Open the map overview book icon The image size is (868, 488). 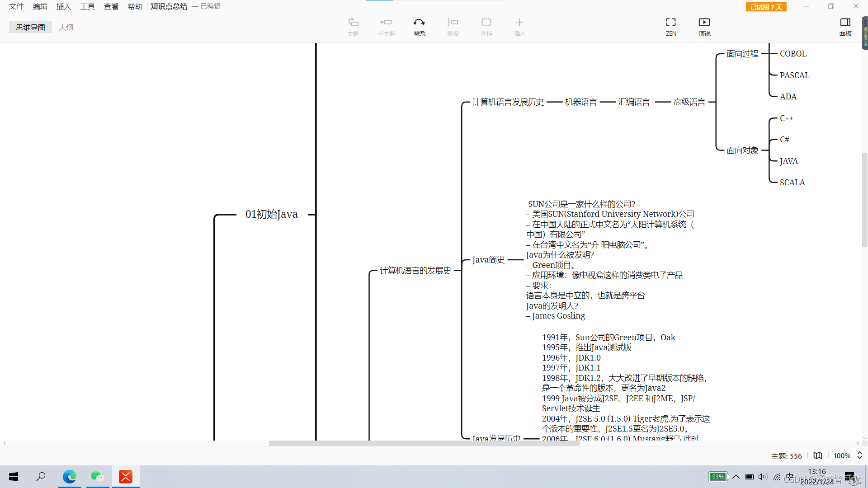[x=818, y=455]
